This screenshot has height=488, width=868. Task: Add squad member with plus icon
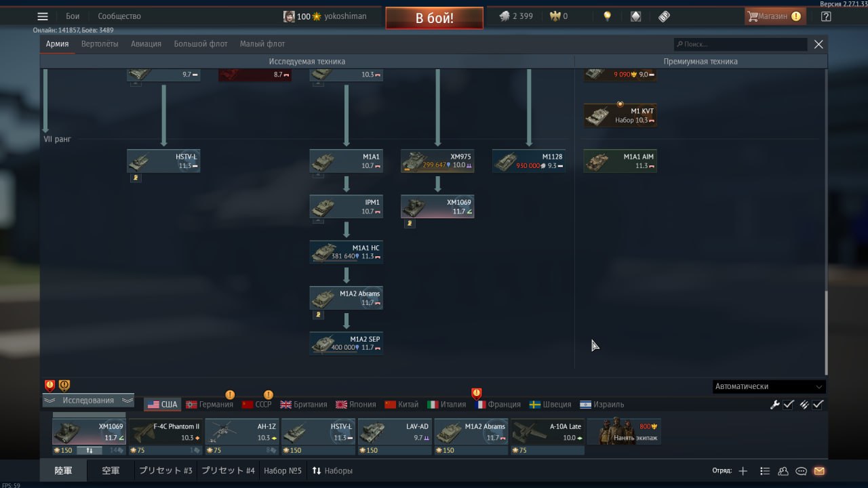pos(743,471)
